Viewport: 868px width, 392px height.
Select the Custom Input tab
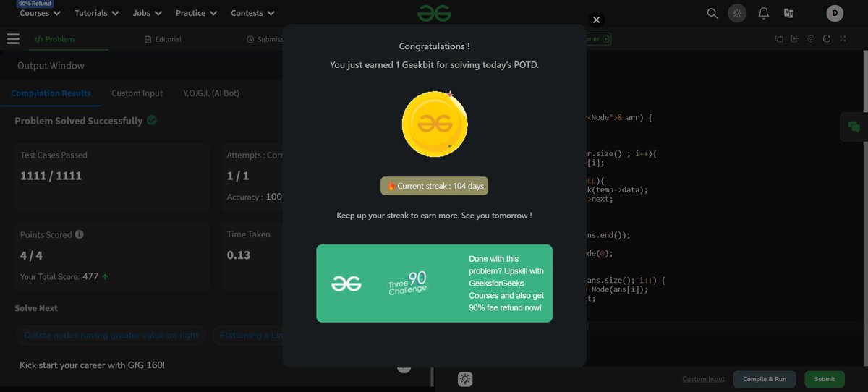(137, 93)
